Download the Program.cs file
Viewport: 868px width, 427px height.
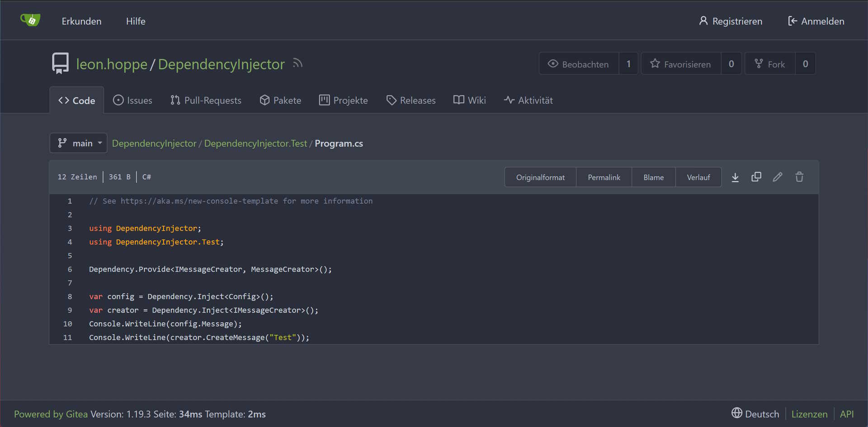coord(735,177)
